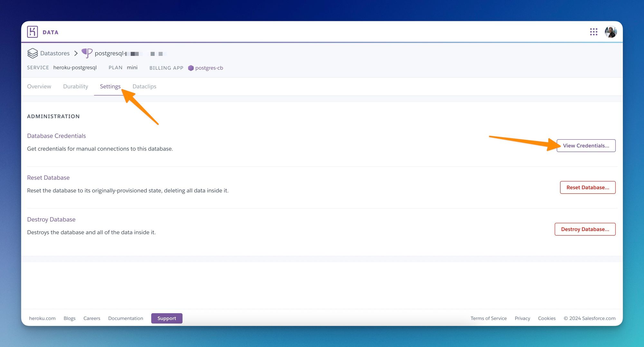Switch to the Overview tab
This screenshot has height=347, width=644.
pos(39,87)
